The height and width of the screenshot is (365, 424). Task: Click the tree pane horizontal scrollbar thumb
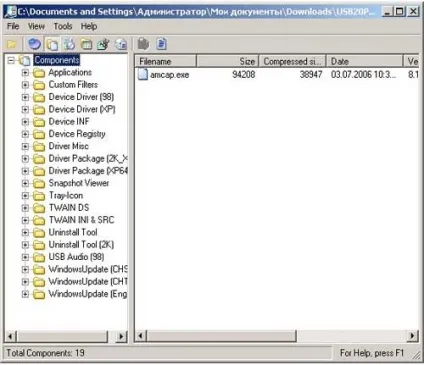[x=62, y=336]
